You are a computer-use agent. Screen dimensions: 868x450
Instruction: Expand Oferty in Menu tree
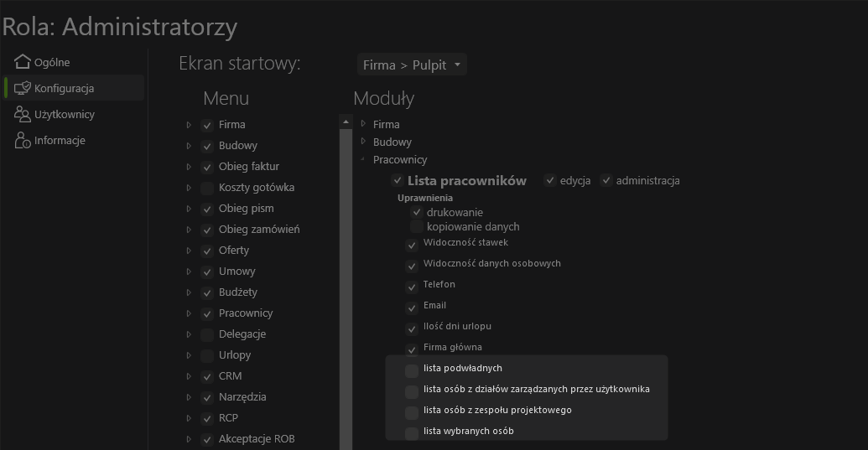[x=189, y=251]
